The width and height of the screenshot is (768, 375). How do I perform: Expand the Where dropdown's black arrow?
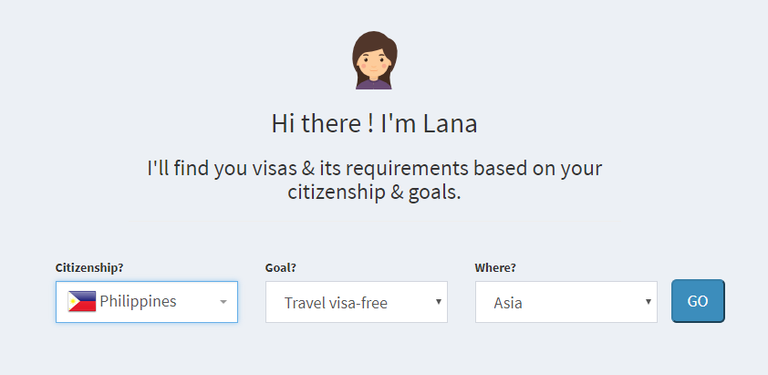coord(648,302)
